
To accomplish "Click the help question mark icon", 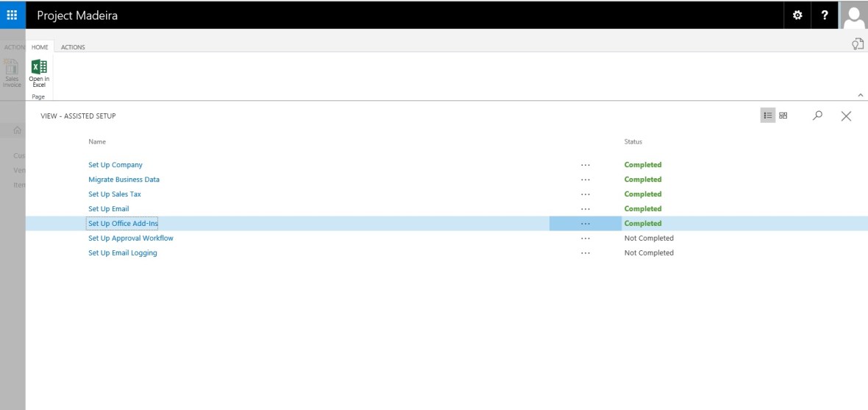I will point(825,15).
